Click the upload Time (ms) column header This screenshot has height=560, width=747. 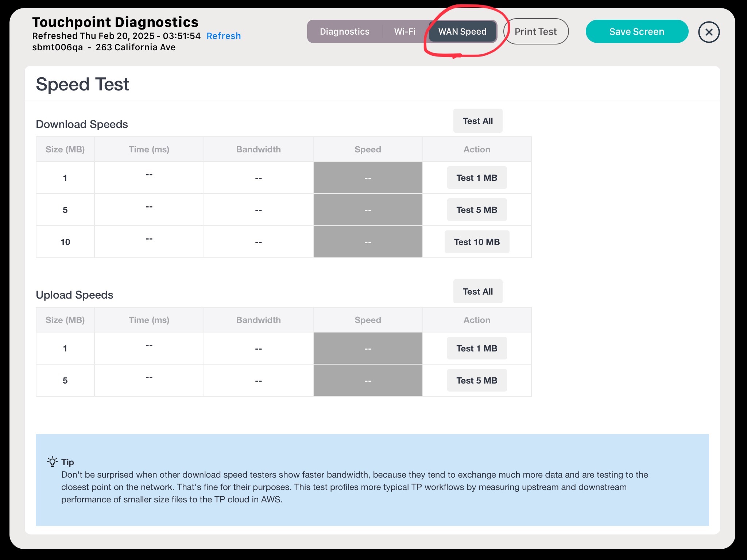pos(149,320)
